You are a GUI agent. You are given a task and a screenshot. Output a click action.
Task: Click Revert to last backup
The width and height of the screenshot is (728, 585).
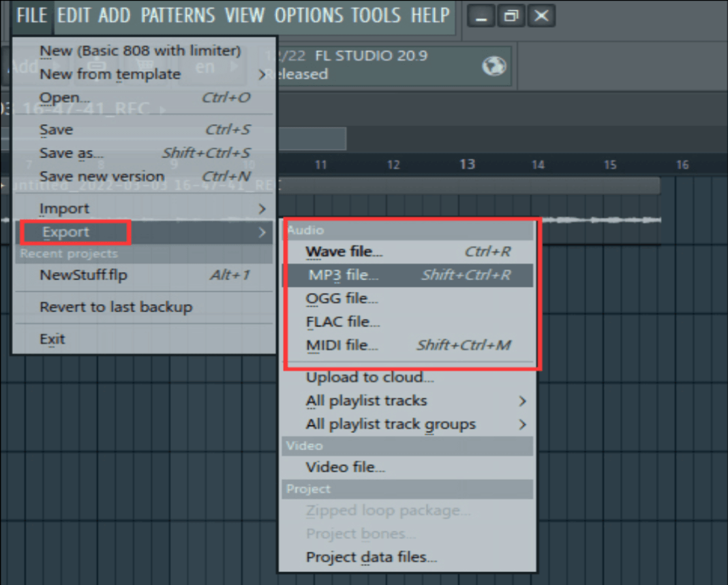click(x=116, y=307)
